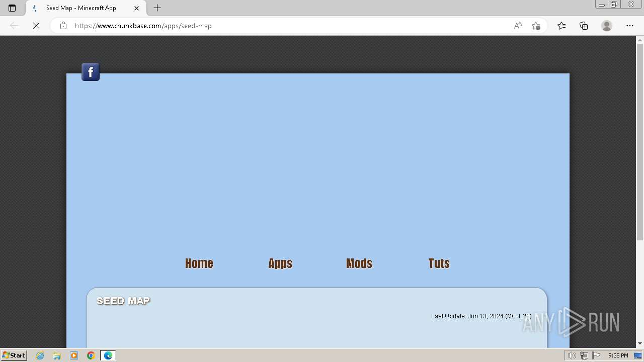644x362 pixels.
Task: Open network status tray icon
Action: (x=584, y=355)
